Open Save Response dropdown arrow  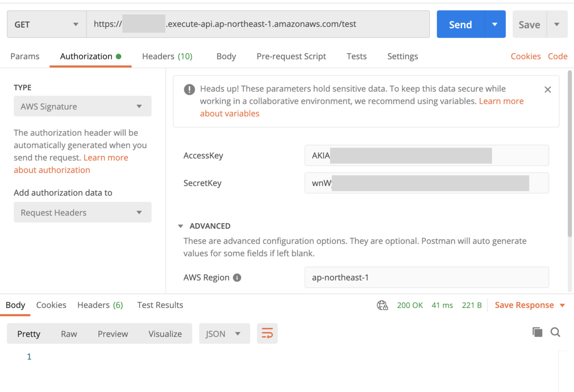point(562,305)
